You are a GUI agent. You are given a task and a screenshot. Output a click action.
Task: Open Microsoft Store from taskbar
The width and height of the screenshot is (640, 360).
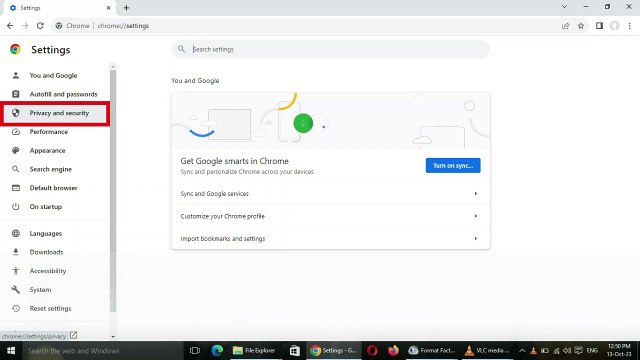pos(294,351)
